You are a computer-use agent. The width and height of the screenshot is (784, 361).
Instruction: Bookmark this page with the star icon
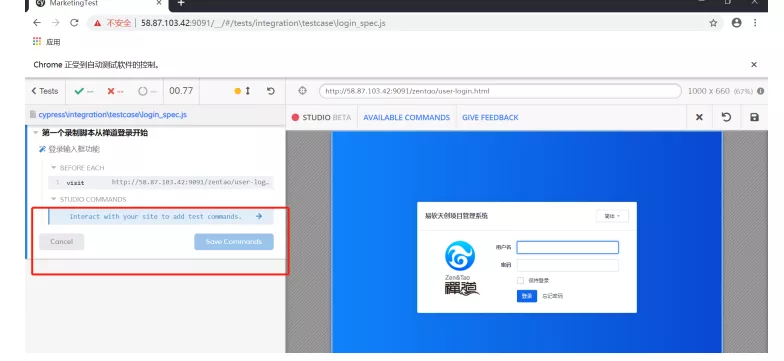coord(713,23)
